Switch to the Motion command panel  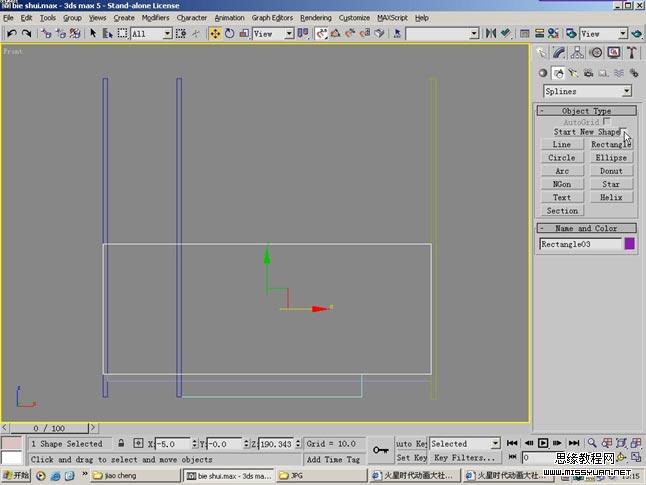[x=596, y=53]
